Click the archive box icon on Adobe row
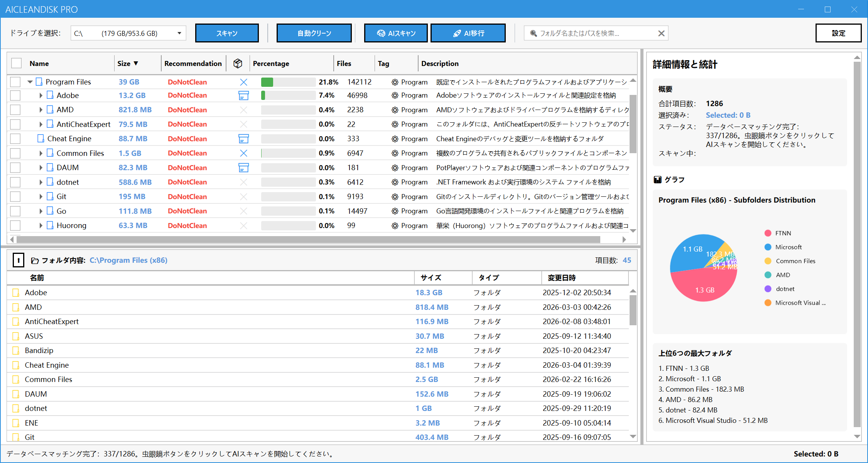Image resolution: width=868 pixels, height=463 pixels. point(243,95)
